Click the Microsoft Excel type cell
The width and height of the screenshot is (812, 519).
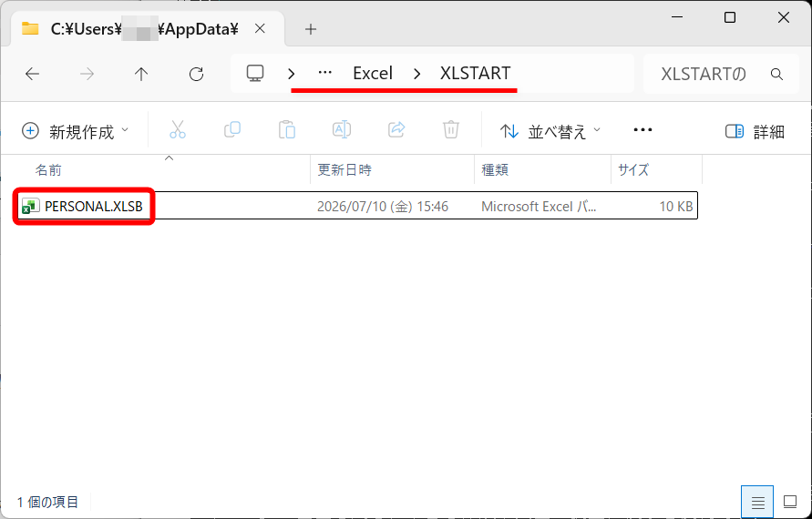pyautogui.click(x=539, y=207)
